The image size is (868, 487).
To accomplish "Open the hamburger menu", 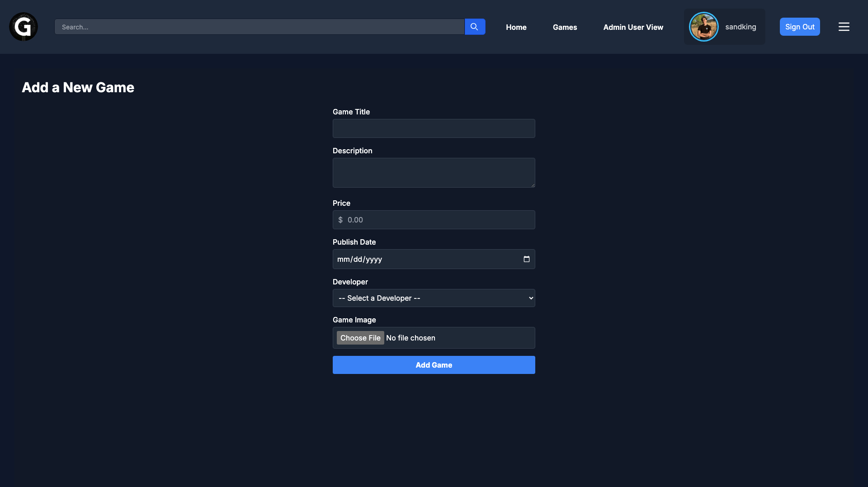I will [x=844, y=27].
